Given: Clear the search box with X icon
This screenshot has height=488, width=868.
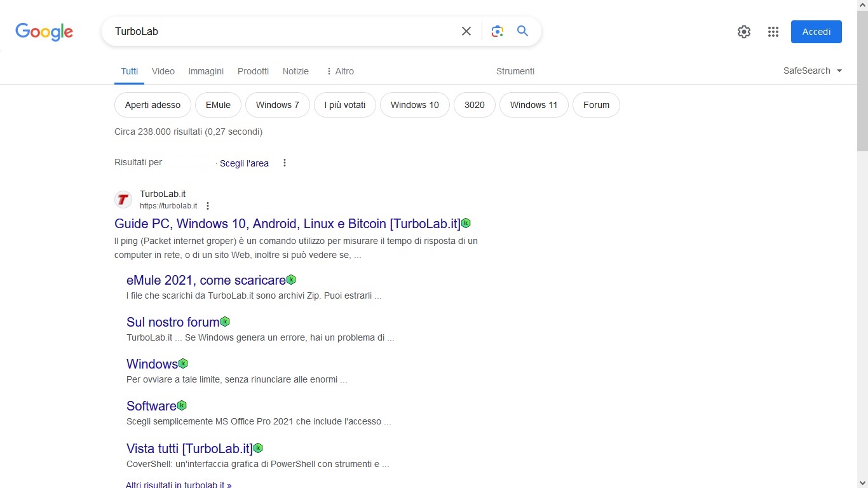Looking at the screenshot, I should click(x=466, y=31).
